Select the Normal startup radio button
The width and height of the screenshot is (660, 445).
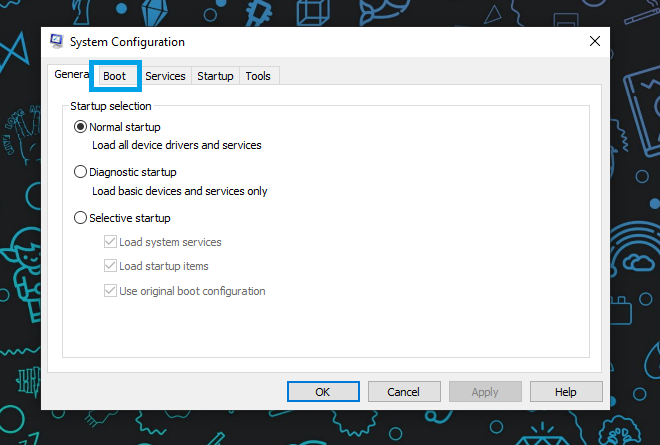point(80,127)
